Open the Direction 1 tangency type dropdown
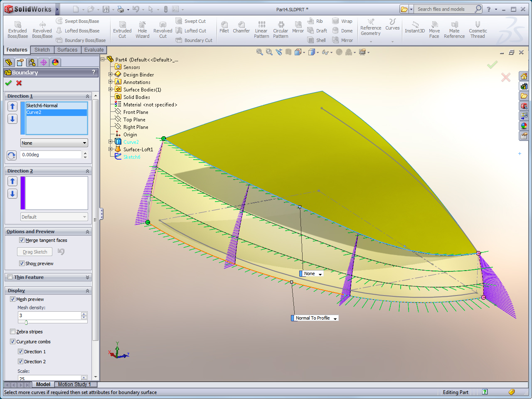The image size is (532, 399). click(x=54, y=143)
